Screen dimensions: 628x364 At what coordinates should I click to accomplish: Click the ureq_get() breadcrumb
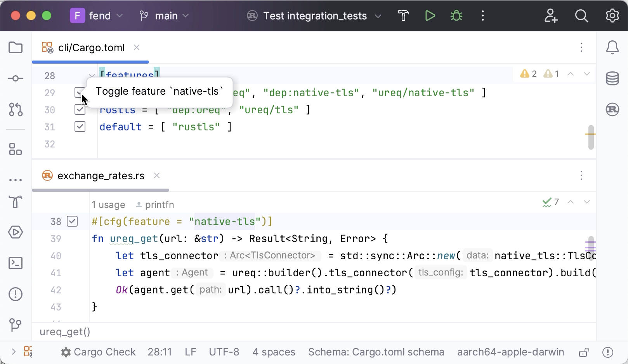64,332
